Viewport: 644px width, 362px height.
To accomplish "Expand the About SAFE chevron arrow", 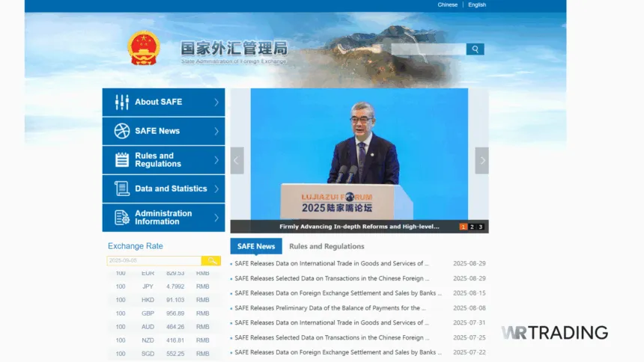I will [x=216, y=102].
